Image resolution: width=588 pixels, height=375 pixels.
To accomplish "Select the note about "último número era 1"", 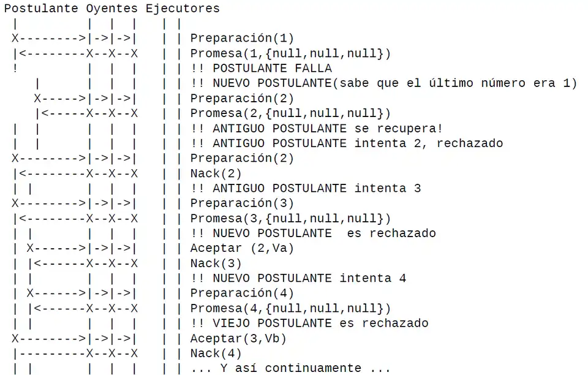I will 383,83.
